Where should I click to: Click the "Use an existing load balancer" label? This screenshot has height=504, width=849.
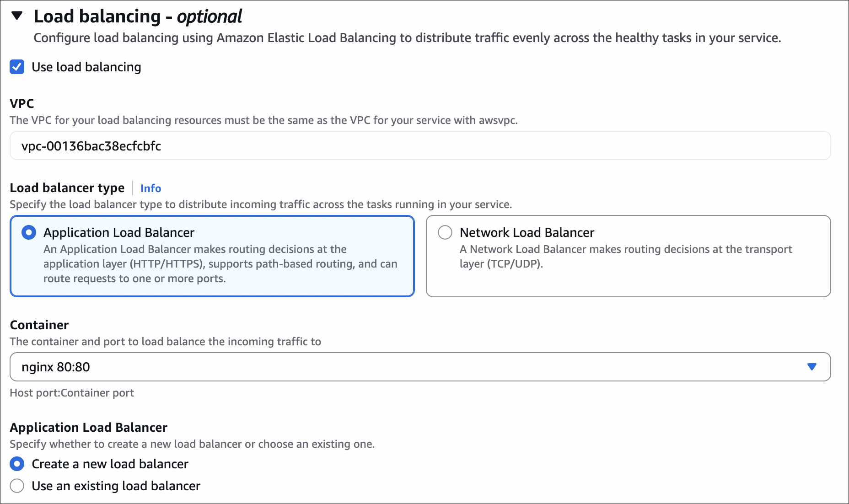pyautogui.click(x=116, y=486)
